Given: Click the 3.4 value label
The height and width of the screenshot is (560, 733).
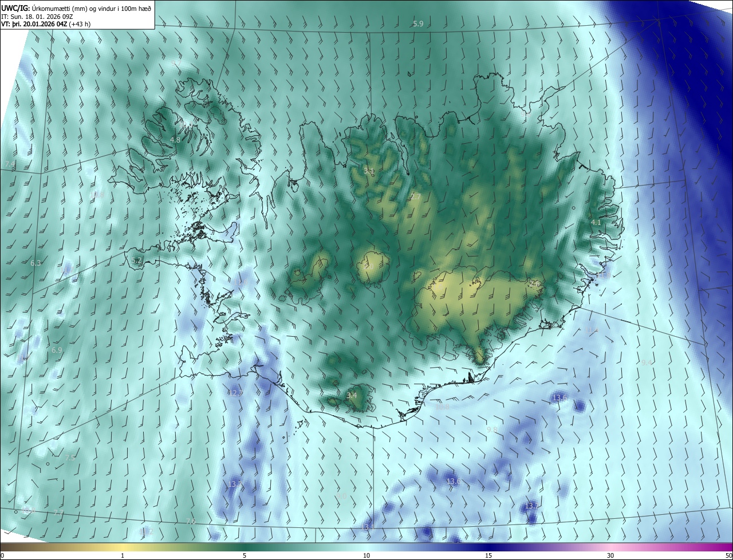Looking at the screenshot, I should click(x=352, y=395).
